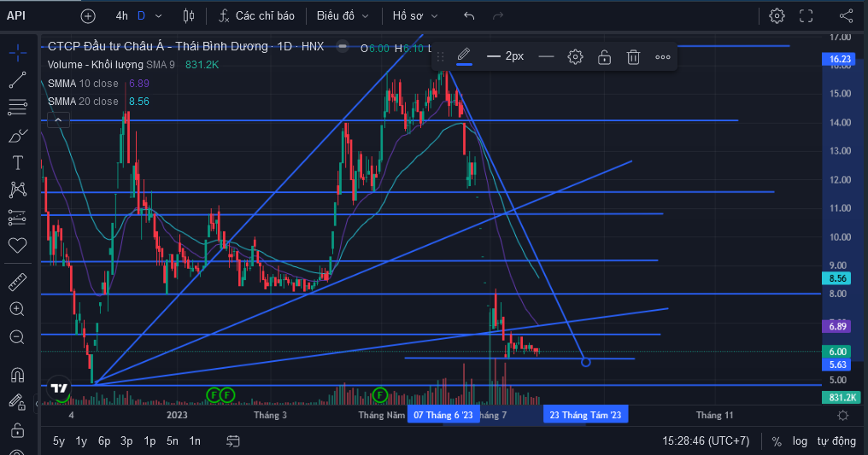868x455 pixels.
Task: Grab the floating toolbar drag handle
Action: pyautogui.click(x=441, y=56)
